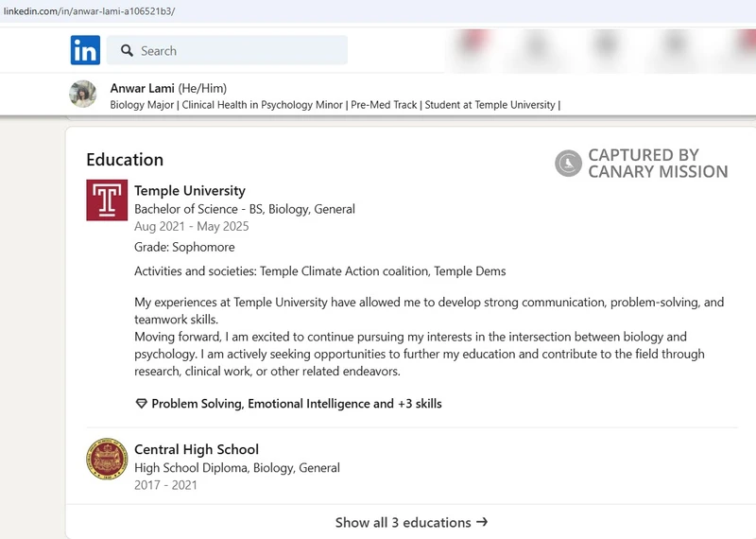Open the Central High School entry title
Image resolution: width=756 pixels, height=539 pixels.
197,449
